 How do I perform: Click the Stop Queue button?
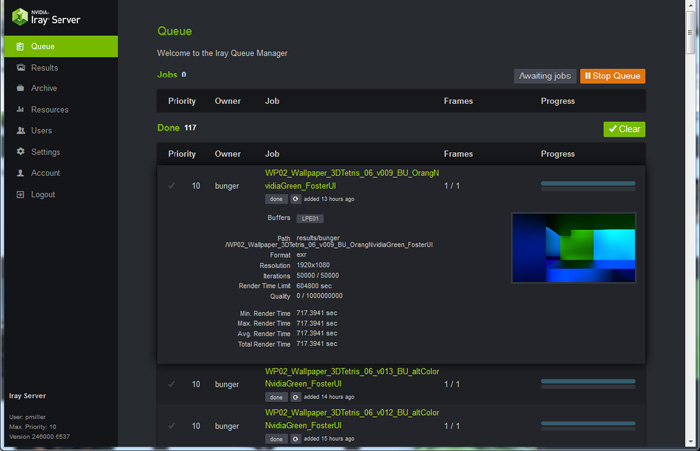(x=612, y=76)
